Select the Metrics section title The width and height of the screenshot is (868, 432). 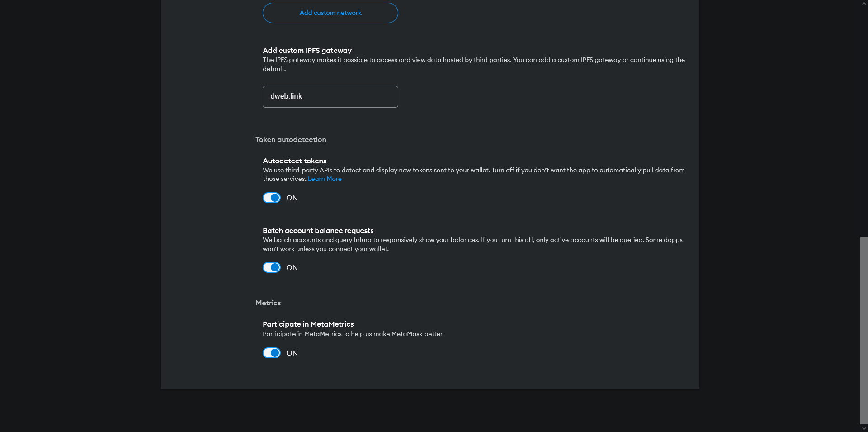click(268, 303)
